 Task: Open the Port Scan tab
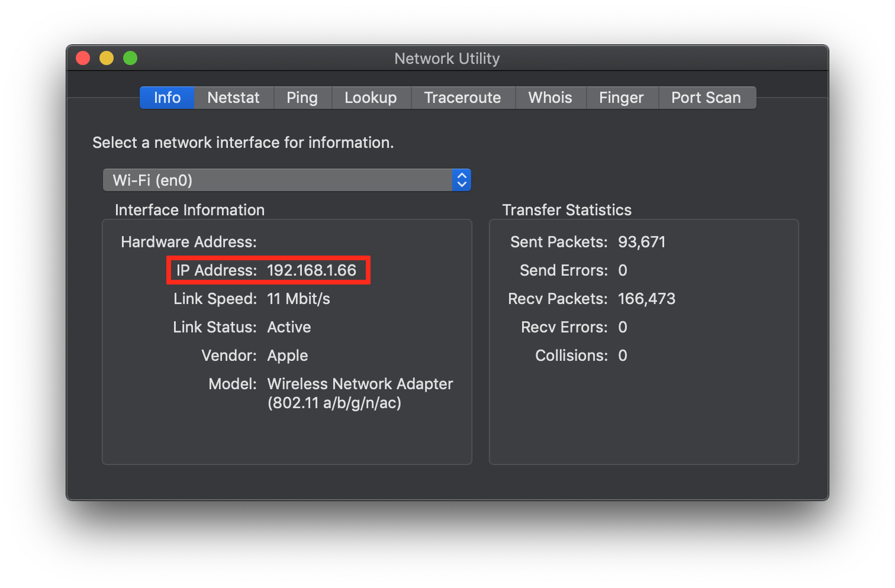pos(706,97)
